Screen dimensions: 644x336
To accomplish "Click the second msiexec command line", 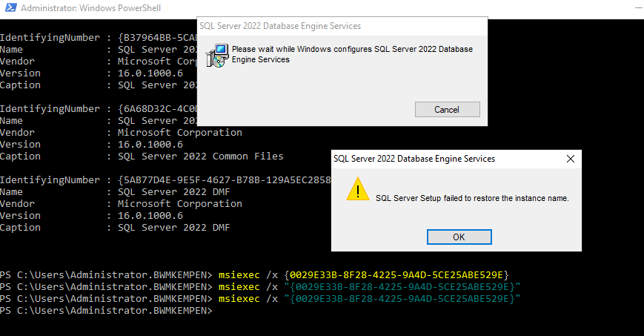I will 369,286.
